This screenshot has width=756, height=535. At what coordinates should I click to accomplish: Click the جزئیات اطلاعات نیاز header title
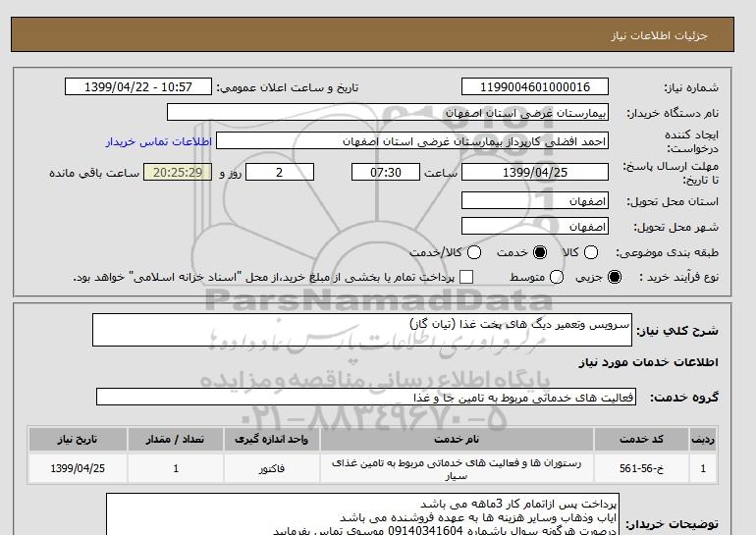(x=659, y=35)
